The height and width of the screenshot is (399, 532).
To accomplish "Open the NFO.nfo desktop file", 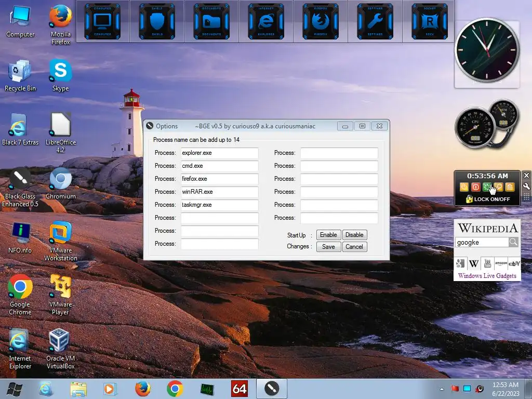I will [x=20, y=237].
